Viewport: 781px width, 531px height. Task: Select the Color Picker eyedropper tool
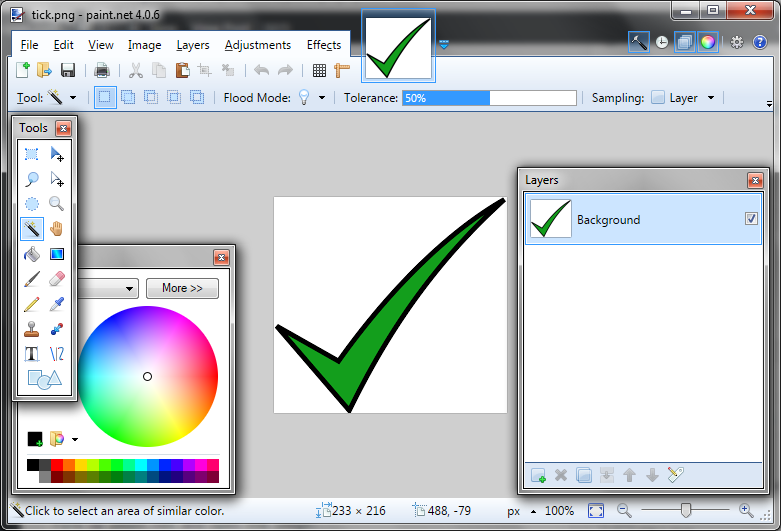pos(57,304)
